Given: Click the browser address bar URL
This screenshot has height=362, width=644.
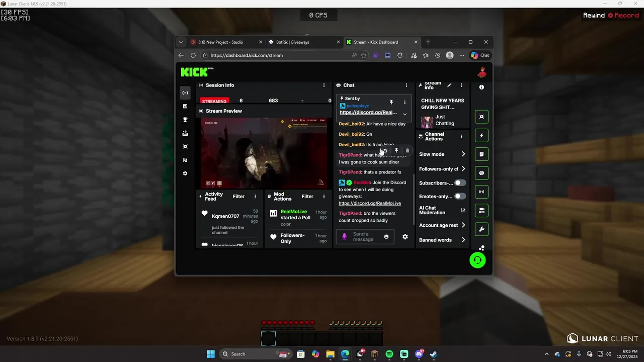Looking at the screenshot, I should [247, 55].
